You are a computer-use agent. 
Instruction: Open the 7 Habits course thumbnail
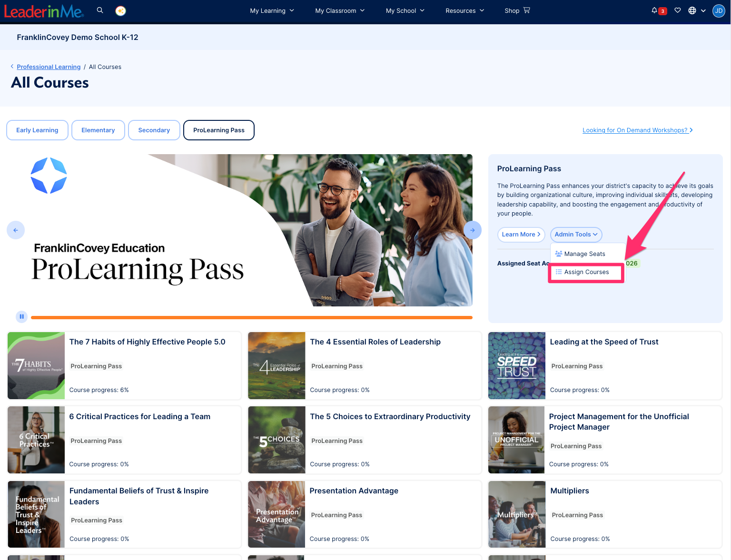36,365
